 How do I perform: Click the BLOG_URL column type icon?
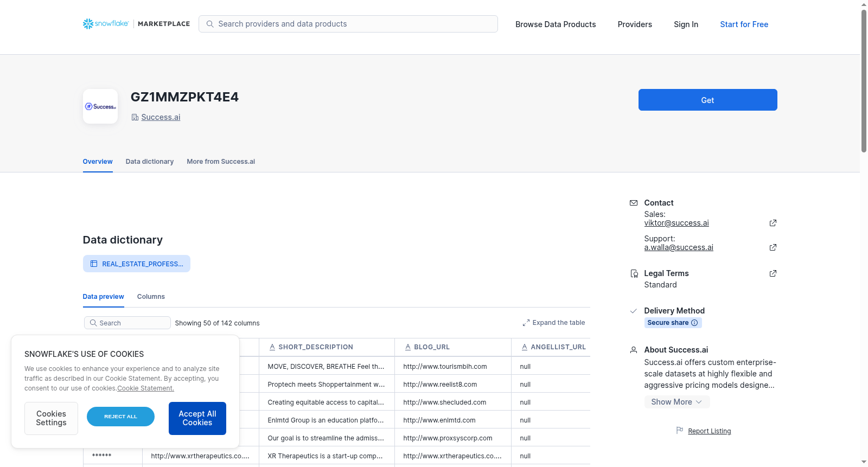(408, 347)
